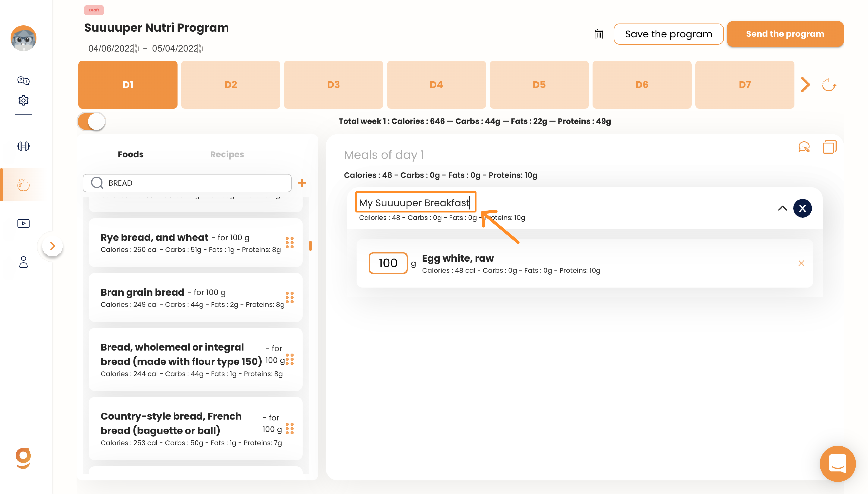868x494 pixels.
Task: Select the D4 day tab
Action: [436, 85]
